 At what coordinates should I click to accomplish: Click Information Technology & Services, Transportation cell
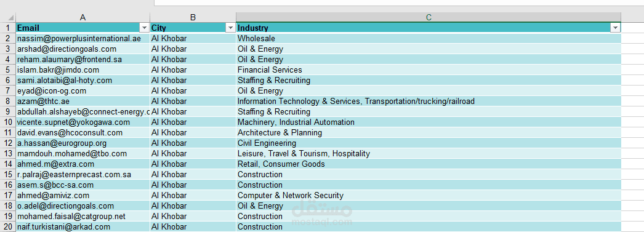pyautogui.click(x=429, y=101)
